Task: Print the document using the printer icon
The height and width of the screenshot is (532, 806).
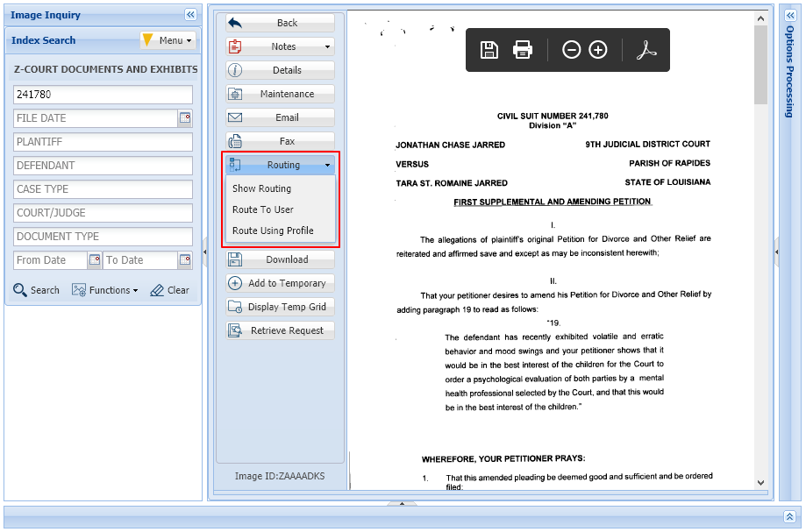Action: coord(523,50)
